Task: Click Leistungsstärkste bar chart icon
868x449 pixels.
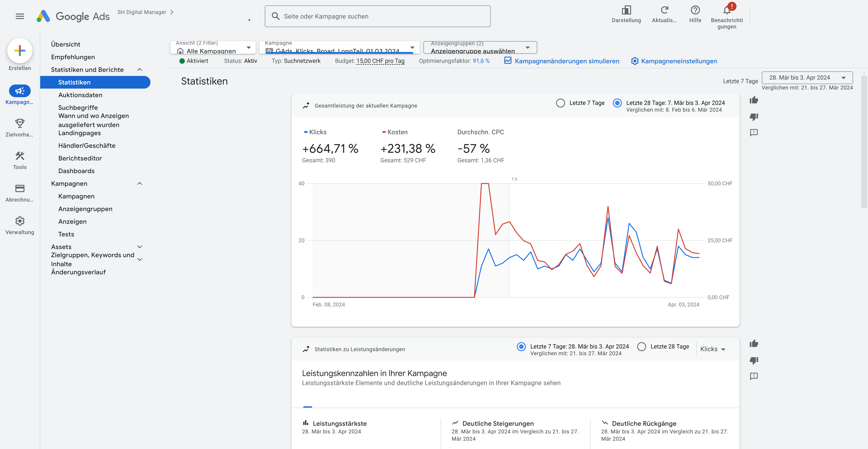Action: click(x=306, y=423)
